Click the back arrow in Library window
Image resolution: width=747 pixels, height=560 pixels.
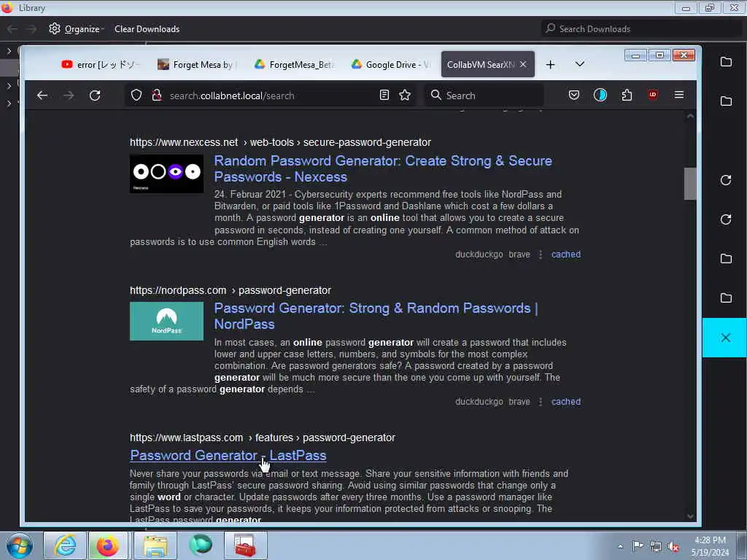(x=12, y=29)
